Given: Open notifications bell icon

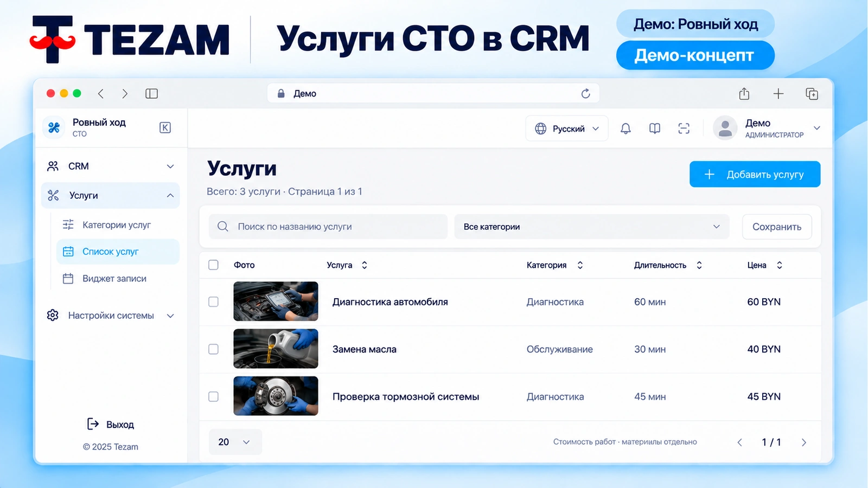Looking at the screenshot, I should [x=626, y=129].
